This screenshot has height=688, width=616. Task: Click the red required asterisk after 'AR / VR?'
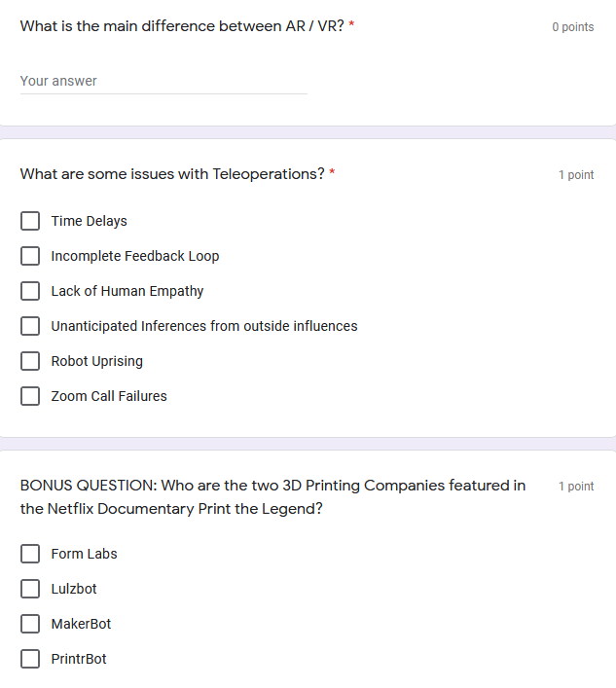(351, 26)
